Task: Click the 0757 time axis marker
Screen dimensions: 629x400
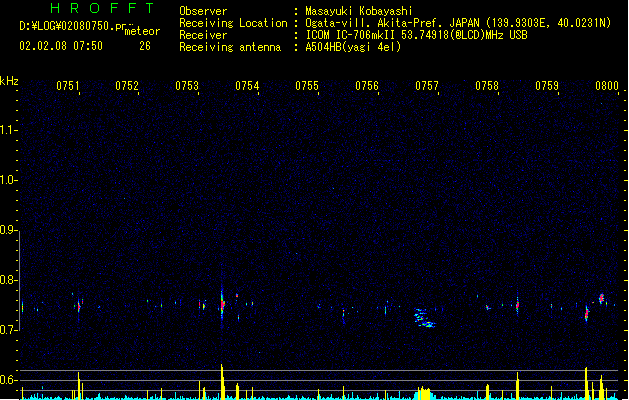Action: tap(427, 85)
